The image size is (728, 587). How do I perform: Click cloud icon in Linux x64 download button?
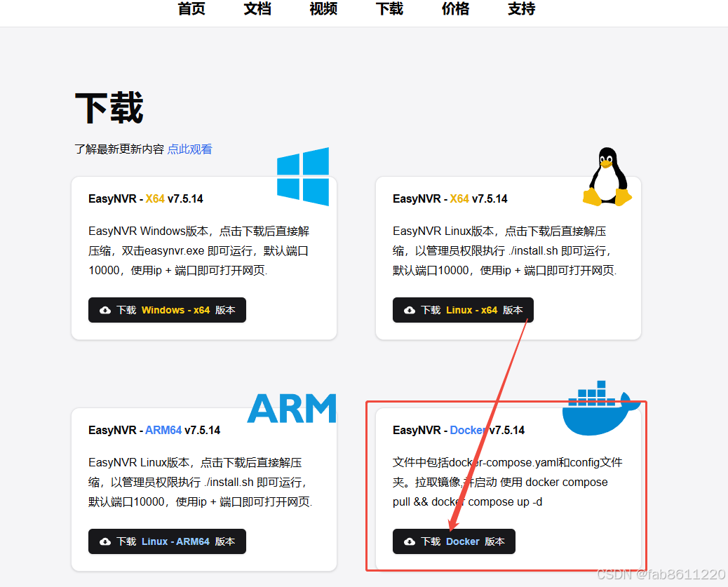pyautogui.click(x=410, y=310)
